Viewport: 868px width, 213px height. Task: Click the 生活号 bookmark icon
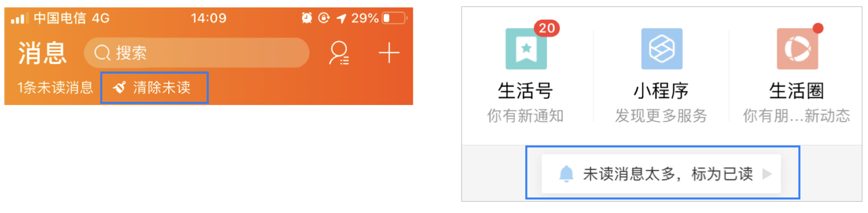click(526, 49)
